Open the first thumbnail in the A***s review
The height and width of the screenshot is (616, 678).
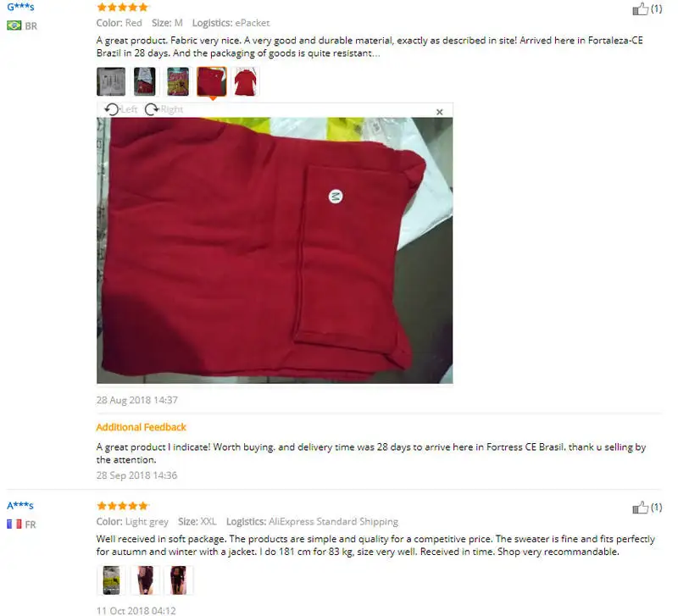(111, 580)
